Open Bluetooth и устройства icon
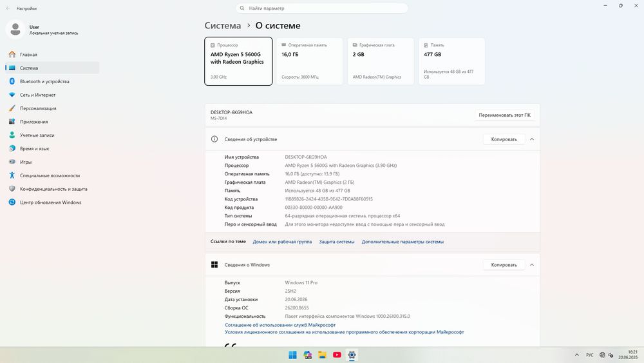The width and height of the screenshot is (644, 363). tap(12, 81)
